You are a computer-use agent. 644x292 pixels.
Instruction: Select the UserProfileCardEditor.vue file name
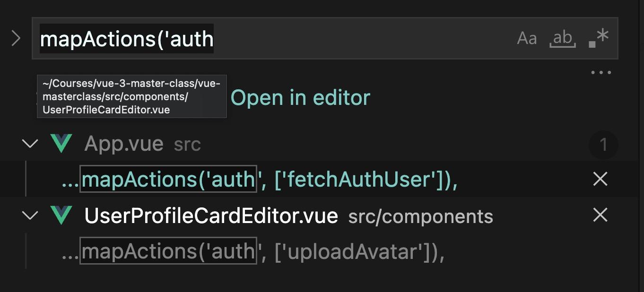click(211, 216)
